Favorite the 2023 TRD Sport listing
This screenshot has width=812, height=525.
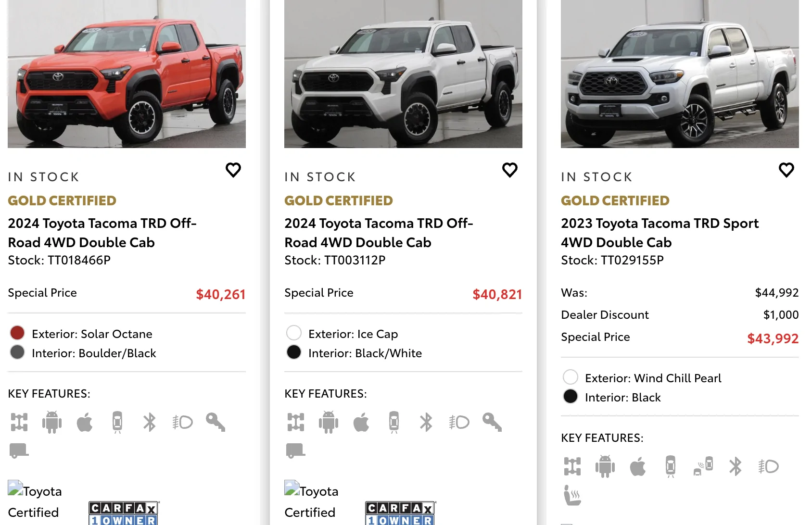786,169
